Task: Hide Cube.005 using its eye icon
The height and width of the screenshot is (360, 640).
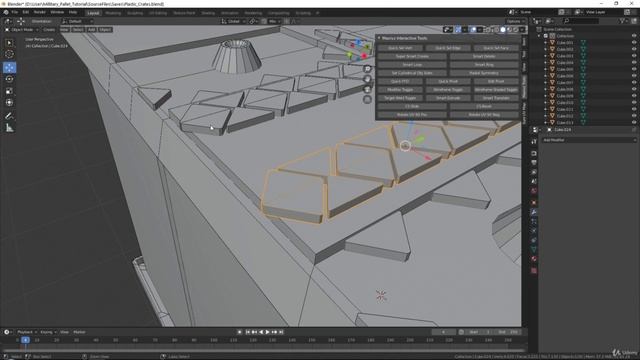Action: tap(634, 69)
